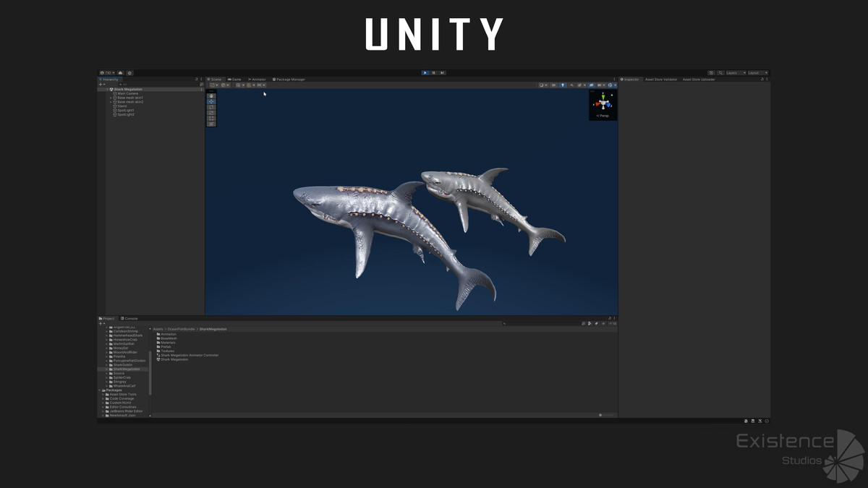This screenshot has height=488, width=868.
Task: Switch to the Console tab
Action: point(129,318)
